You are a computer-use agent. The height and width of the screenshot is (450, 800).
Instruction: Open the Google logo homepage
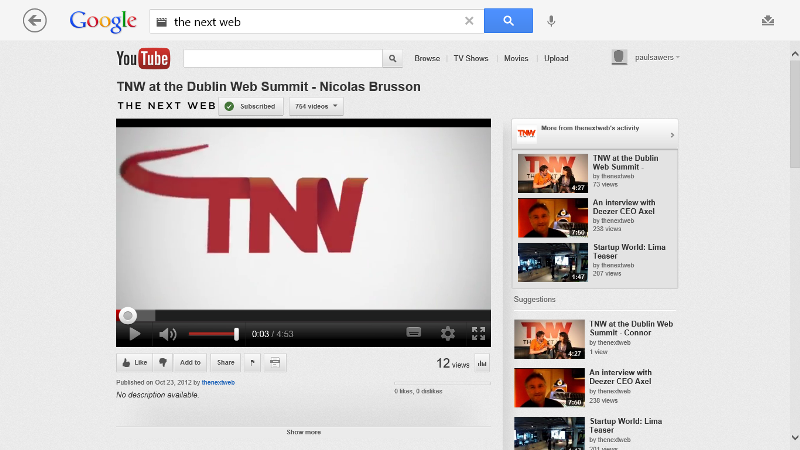point(103,21)
